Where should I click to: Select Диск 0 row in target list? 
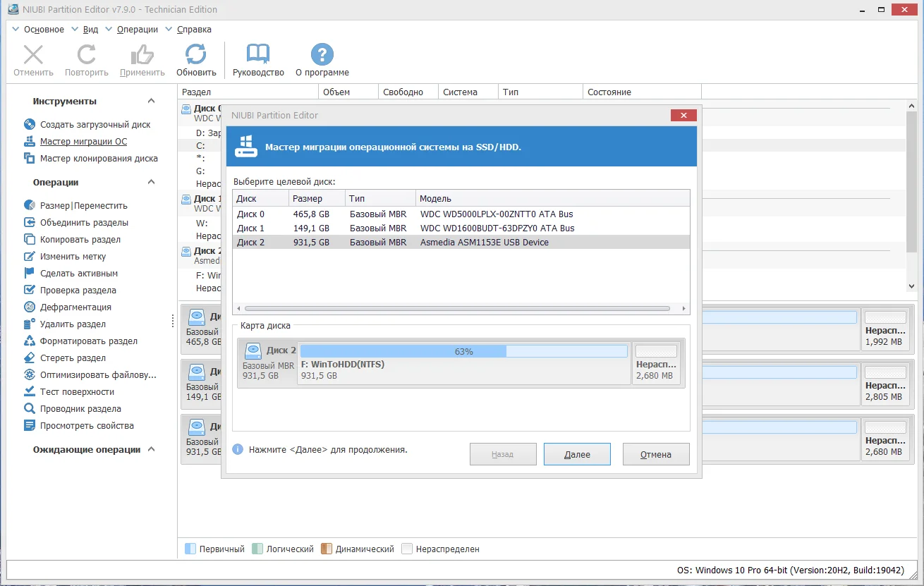click(x=461, y=214)
